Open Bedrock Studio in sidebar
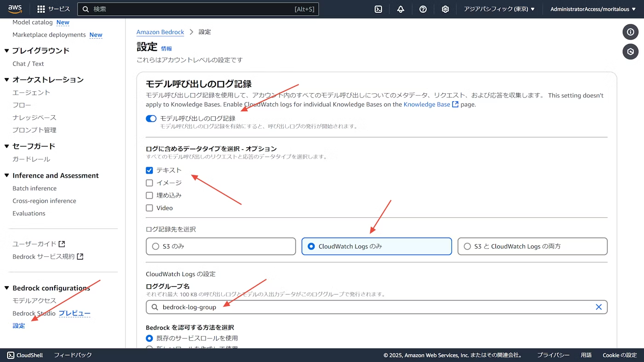 click(x=34, y=313)
